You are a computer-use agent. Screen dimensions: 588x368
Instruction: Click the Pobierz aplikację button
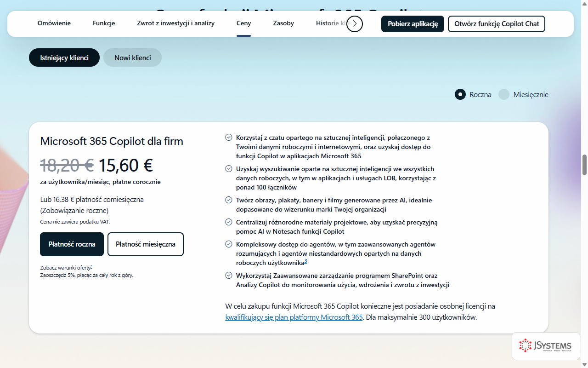click(x=413, y=23)
